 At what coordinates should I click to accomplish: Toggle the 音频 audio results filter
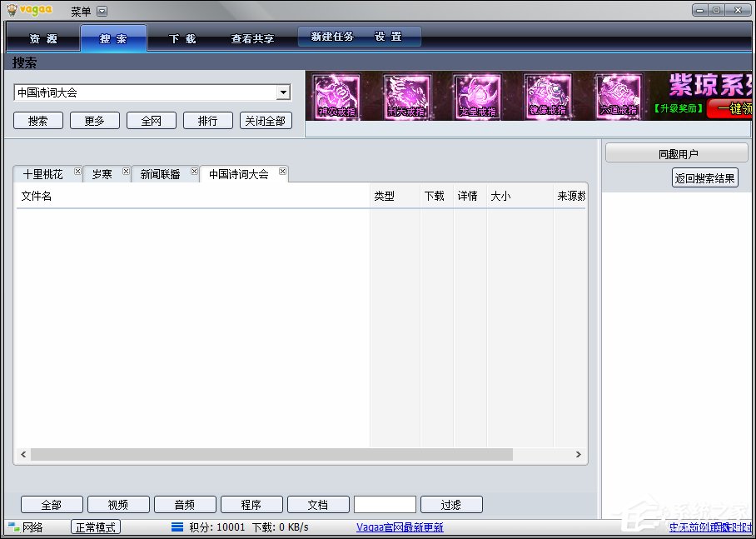(185, 504)
